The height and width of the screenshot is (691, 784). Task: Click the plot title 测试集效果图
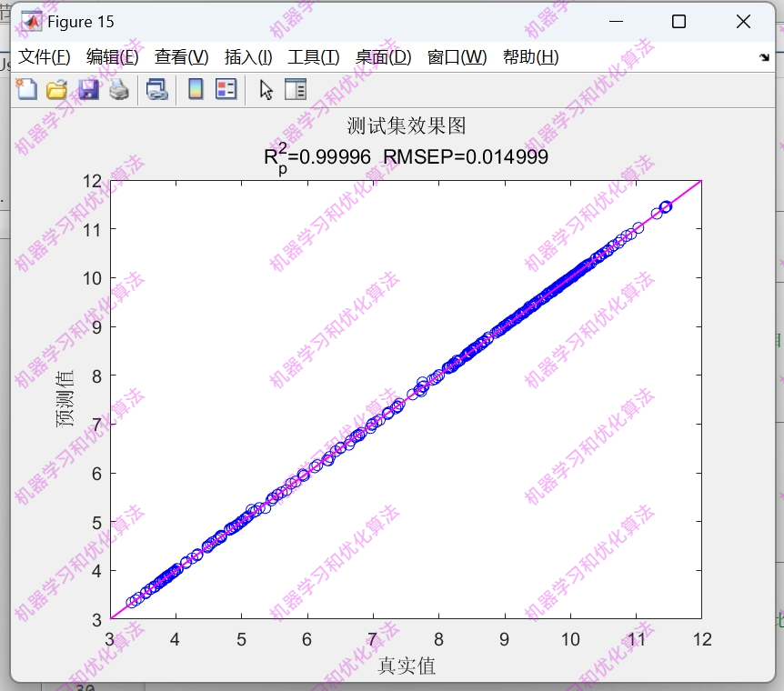click(407, 126)
